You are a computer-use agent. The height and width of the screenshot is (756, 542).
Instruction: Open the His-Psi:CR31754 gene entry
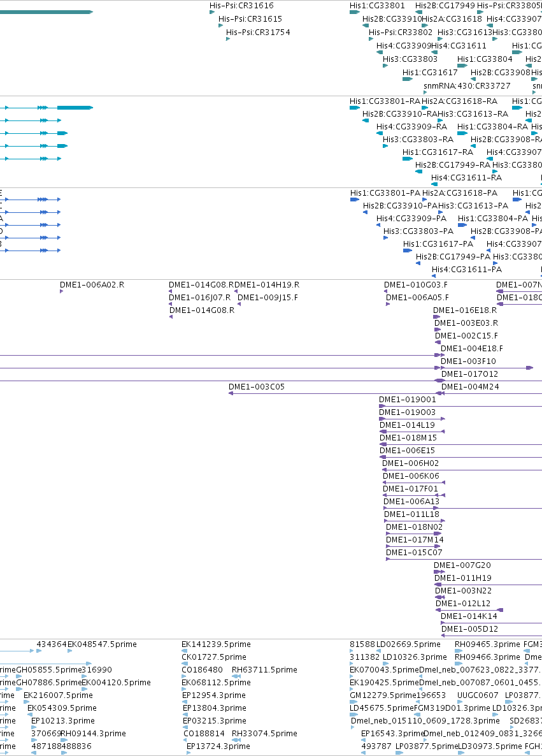pyautogui.click(x=258, y=33)
